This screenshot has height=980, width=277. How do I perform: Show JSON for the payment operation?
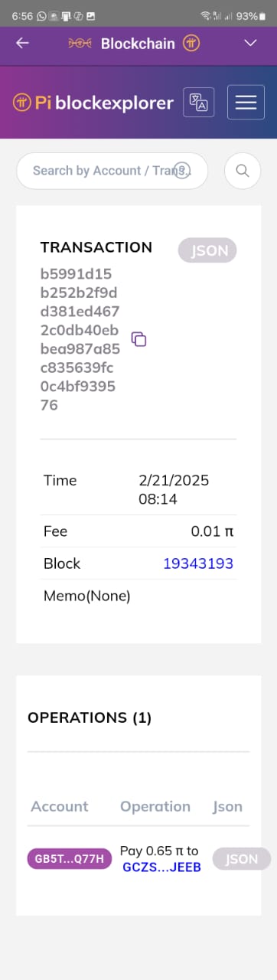(241, 859)
